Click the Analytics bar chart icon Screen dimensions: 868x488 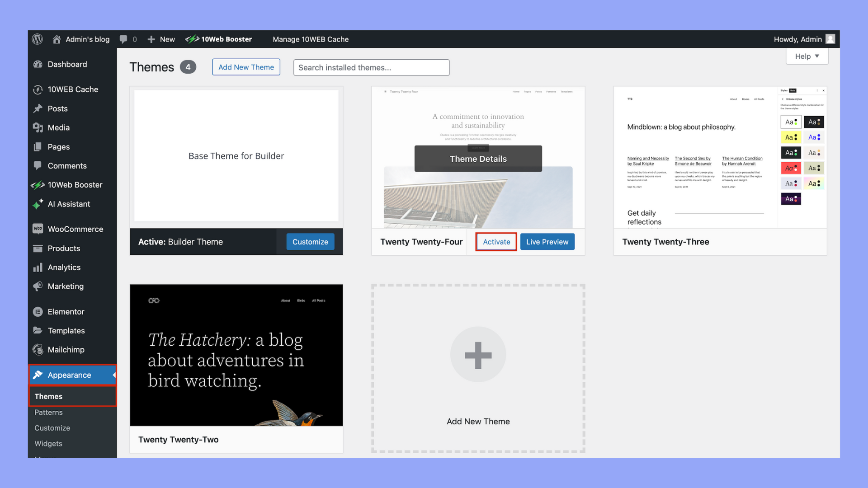pos(38,267)
